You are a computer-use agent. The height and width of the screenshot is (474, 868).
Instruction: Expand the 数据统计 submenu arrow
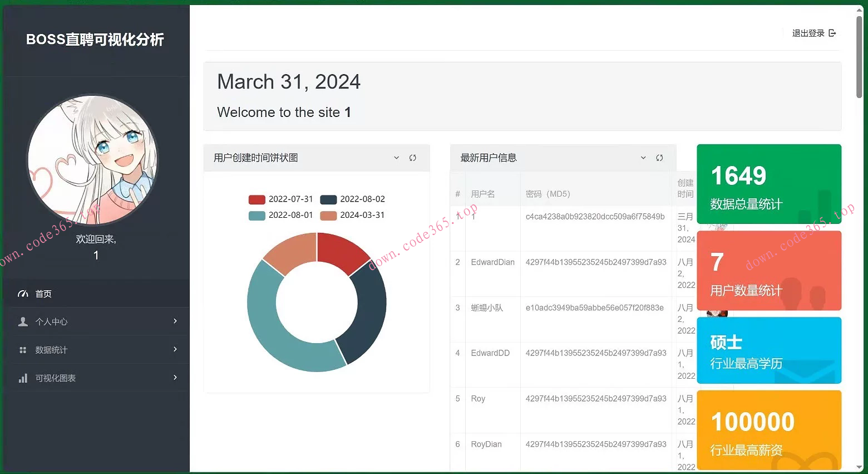(175, 349)
